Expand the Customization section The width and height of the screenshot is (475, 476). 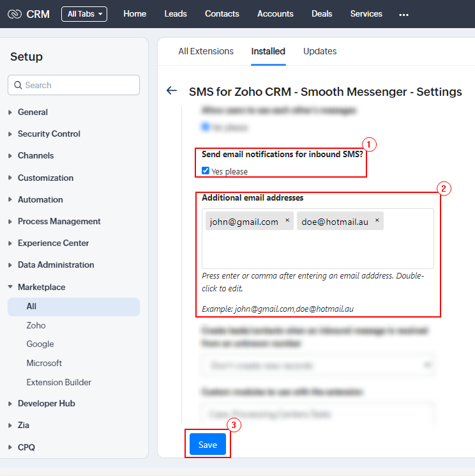(45, 178)
